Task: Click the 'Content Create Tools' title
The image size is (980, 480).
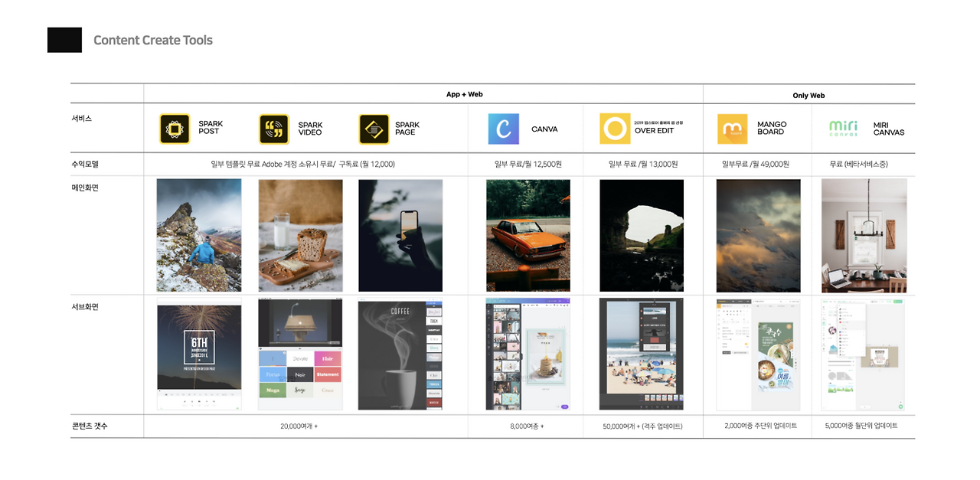Action: [153, 40]
